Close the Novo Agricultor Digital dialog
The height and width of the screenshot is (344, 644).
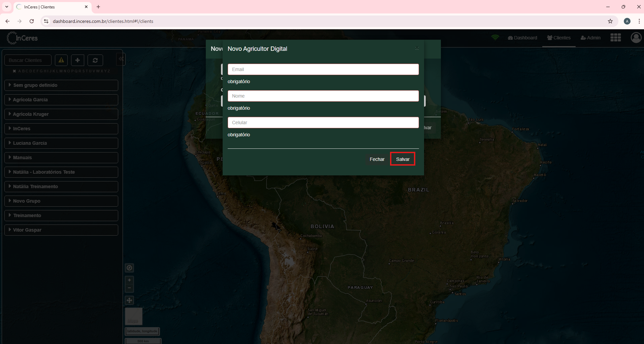(x=417, y=48)
